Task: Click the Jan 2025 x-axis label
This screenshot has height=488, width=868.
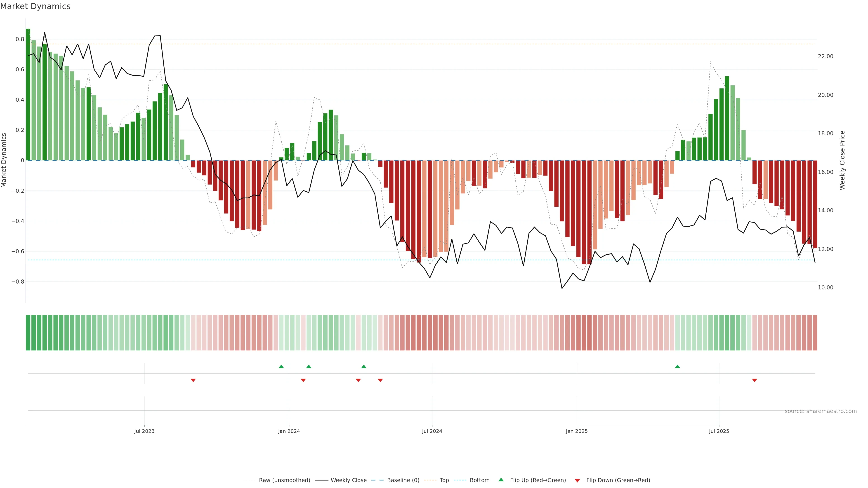Action: [x=577, y=431]
